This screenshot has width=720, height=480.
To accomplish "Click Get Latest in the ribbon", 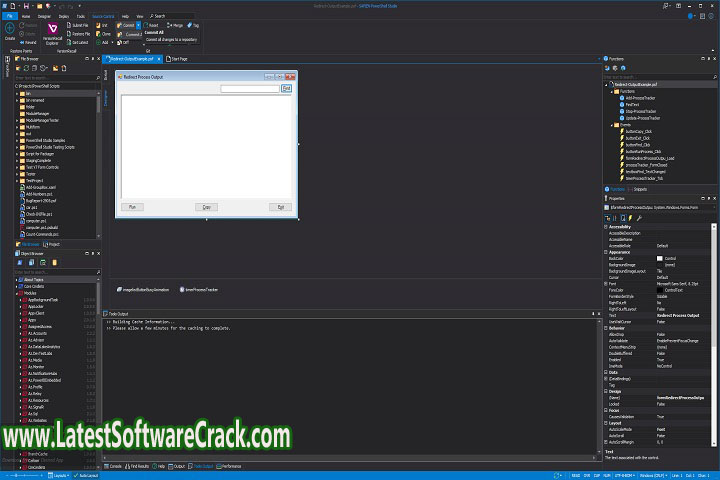I will pos(78,42).
